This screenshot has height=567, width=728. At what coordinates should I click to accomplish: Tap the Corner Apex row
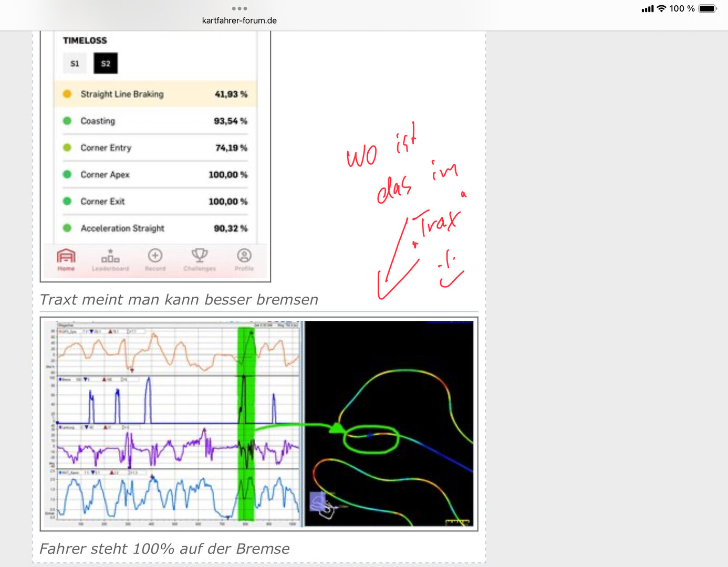tap(155, 175)
